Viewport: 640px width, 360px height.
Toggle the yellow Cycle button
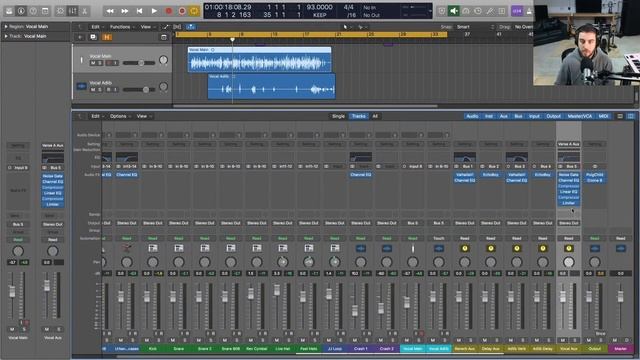[194, 11]
